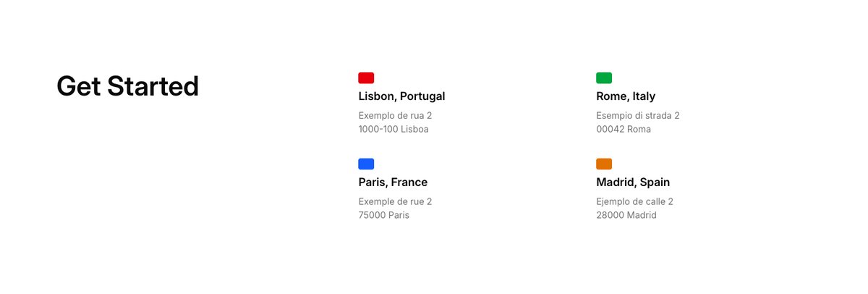This screenshot has width=868, height=294.
Task: Select the "Ejemplo de calle 2" address line
Action: pos(635,202)
